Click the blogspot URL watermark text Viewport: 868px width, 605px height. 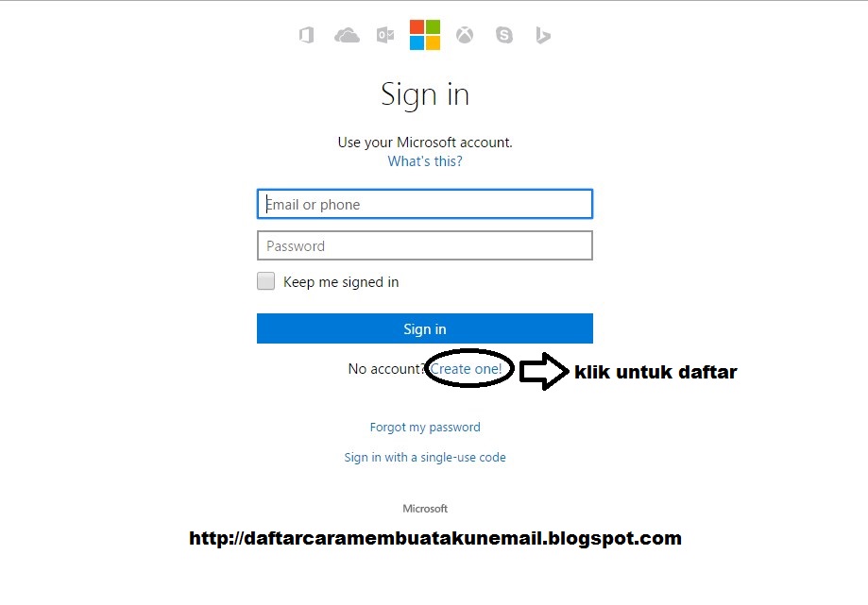click(x=435, y=538)
